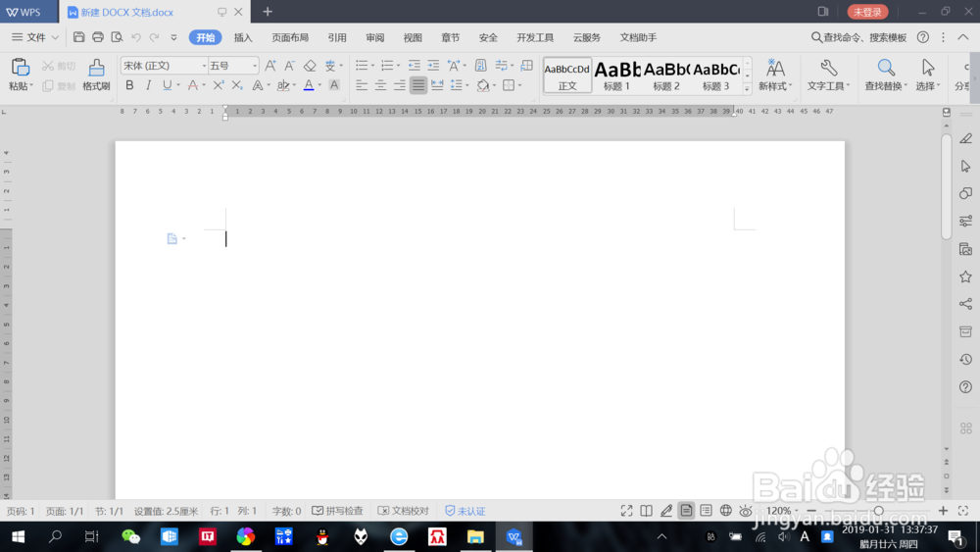980x552 pixels.
Task: Toggle distributed alignment
Action: click(437, 85)
